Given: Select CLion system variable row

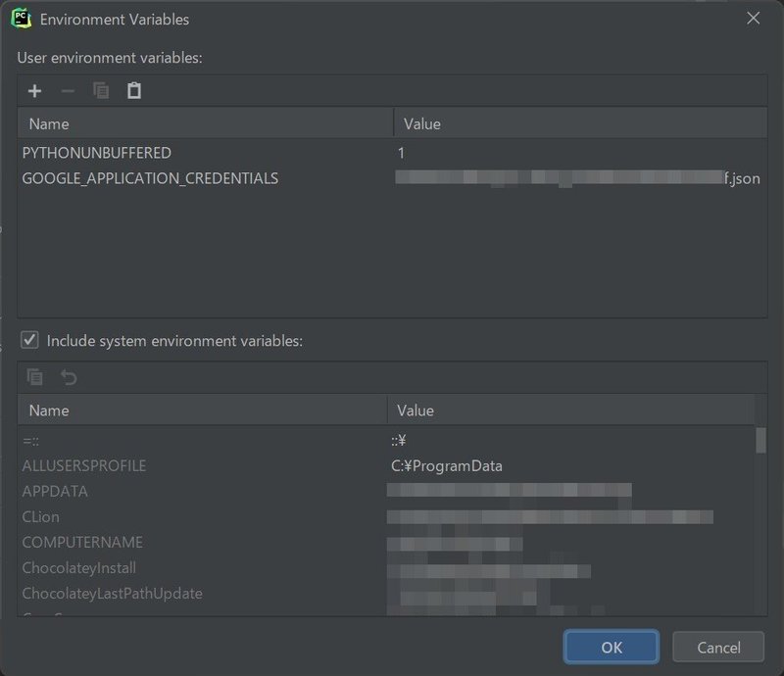Looking at the screenshot, I should [x=386, y=517].
